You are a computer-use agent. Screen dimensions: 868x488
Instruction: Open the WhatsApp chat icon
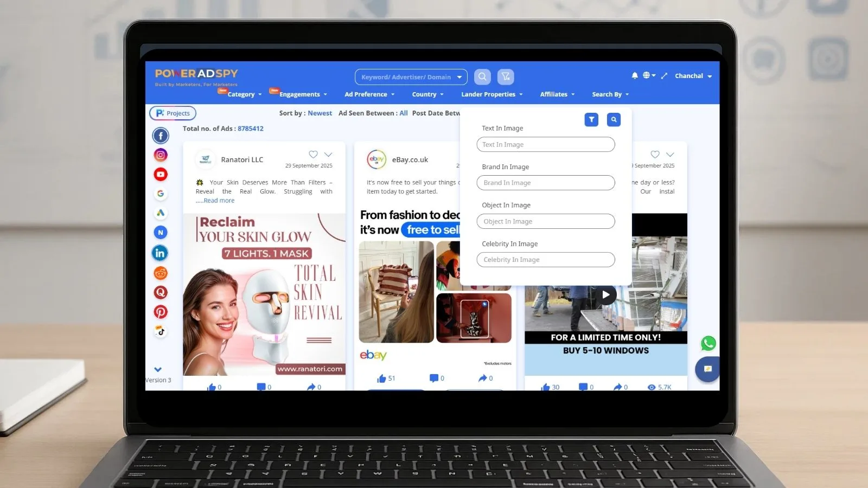(x=709, y=343)
